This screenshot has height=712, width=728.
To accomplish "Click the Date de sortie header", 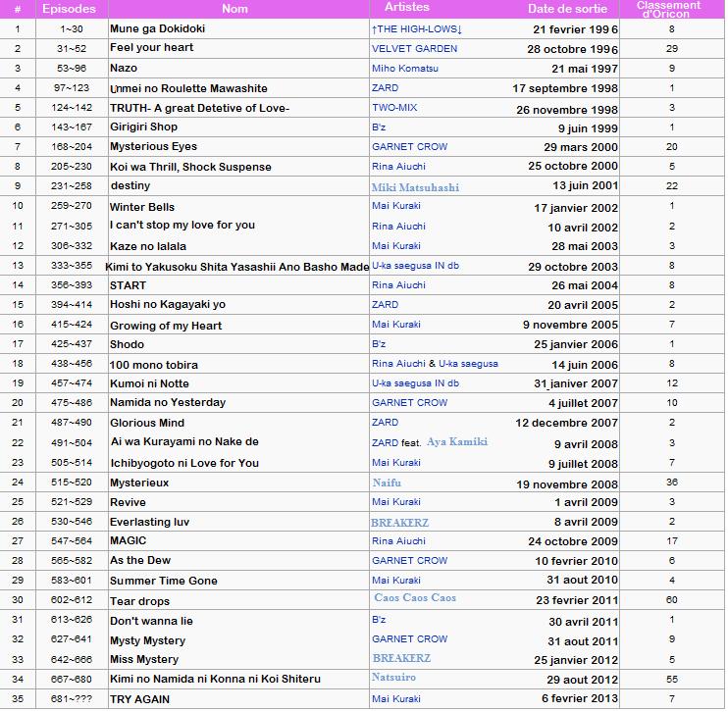I will pyautogui.click(x=569, y=9).
